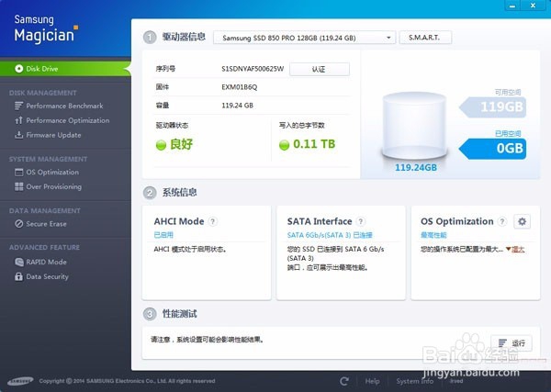
Task: Click the AHCI 已启用 status text
Action: click(163, 235)
